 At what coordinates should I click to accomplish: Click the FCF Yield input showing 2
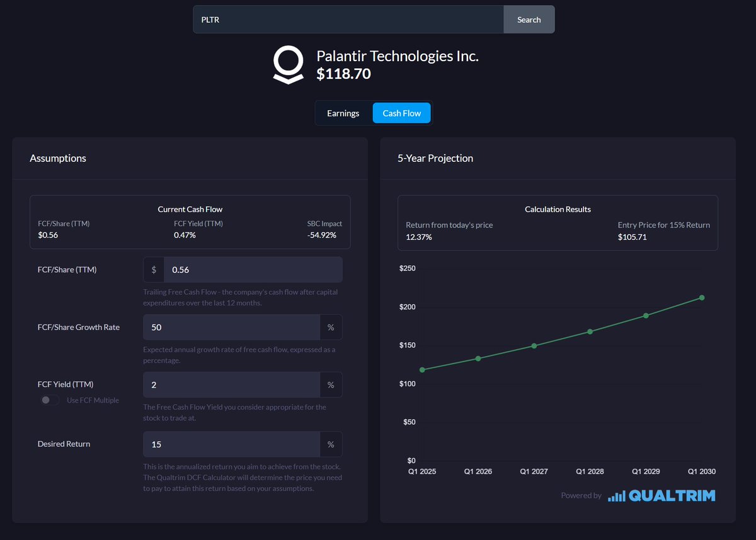(232, 385)
